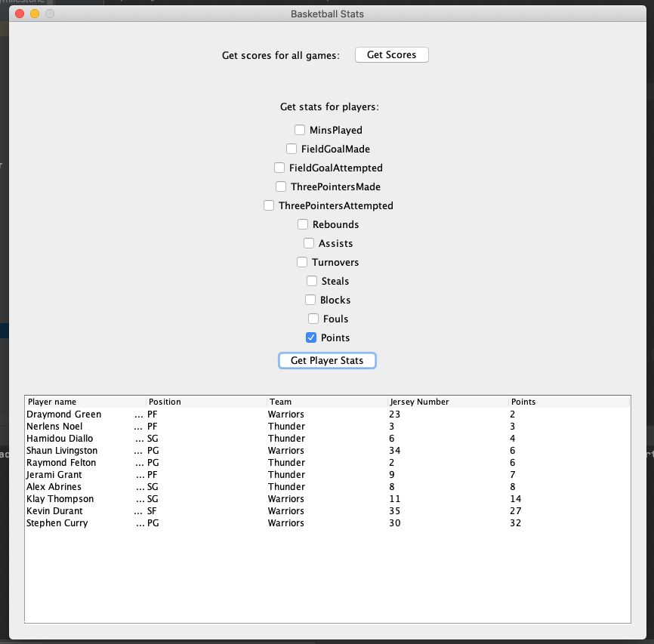
Task: Select the Klay Thompson name cell
Action: click(85, 499)
